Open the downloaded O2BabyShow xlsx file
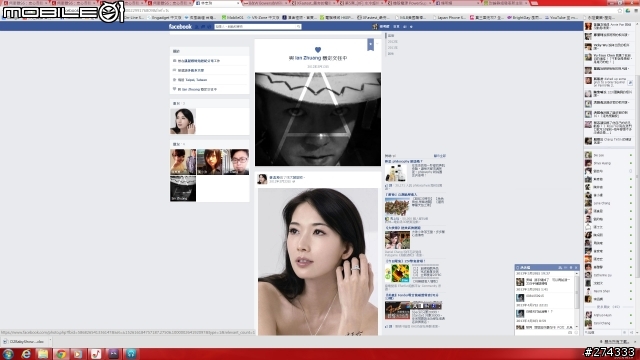This screenshot has height=360, width=640. (x=24, y=342)
